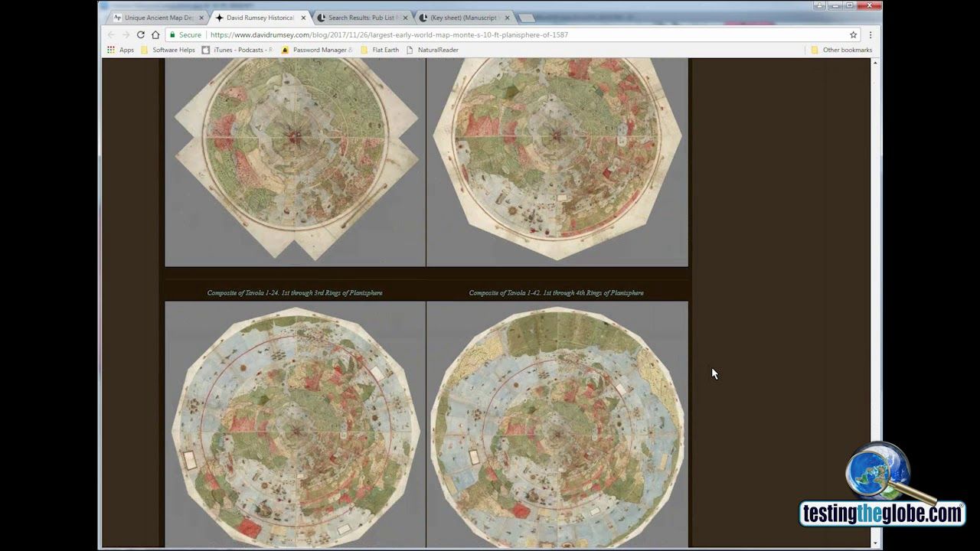Open the Password Manager bookmark
The image size is (980, 551).
pyautogui.click(x=317, y=50)
